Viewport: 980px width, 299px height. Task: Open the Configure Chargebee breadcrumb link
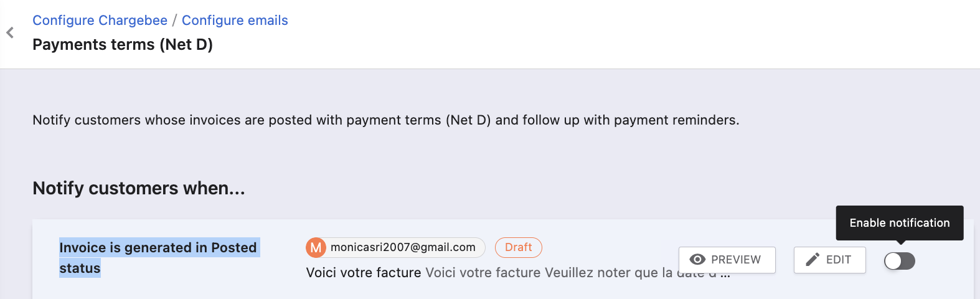click(x=100, y=21)
